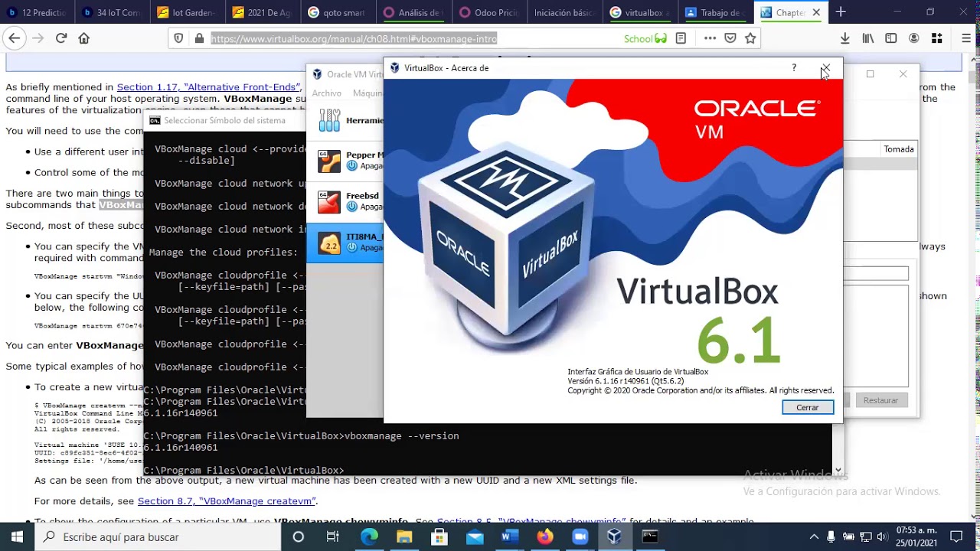The height and width of the screenshot is (551, 980).
Task: Open page actions three-dot menu
Action: [710, 38]
